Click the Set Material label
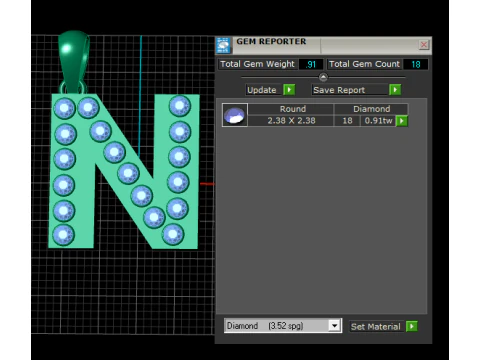 tap(376, 327)
